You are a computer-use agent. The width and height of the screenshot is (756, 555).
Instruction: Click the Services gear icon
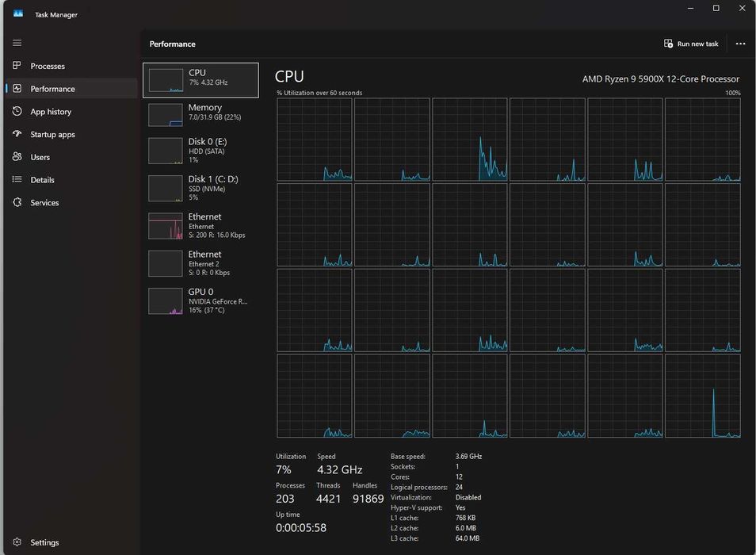click(17, 202)
